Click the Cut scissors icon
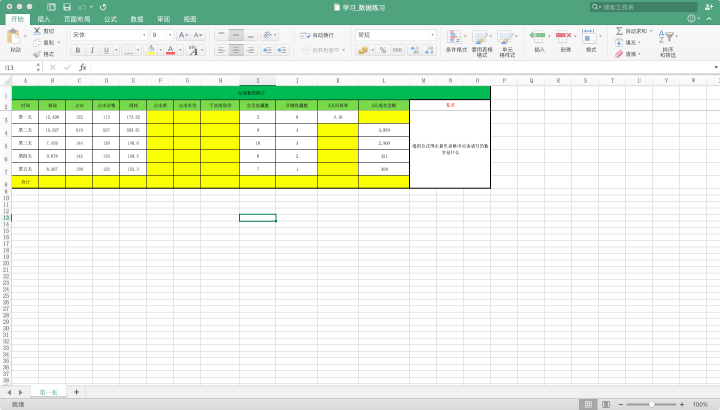Viewport: 720px width, 410px height. click(35, 31)
